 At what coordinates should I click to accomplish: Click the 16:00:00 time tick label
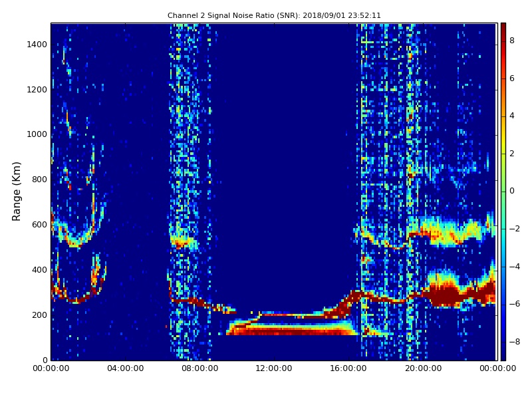[348, 368]
